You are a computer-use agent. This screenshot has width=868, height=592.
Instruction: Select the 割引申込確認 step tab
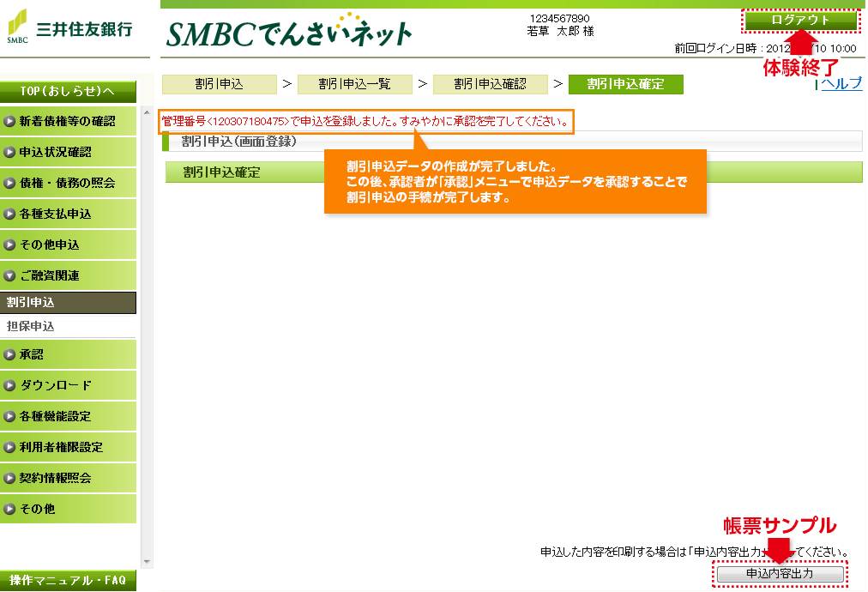click(x=491, y=84)
